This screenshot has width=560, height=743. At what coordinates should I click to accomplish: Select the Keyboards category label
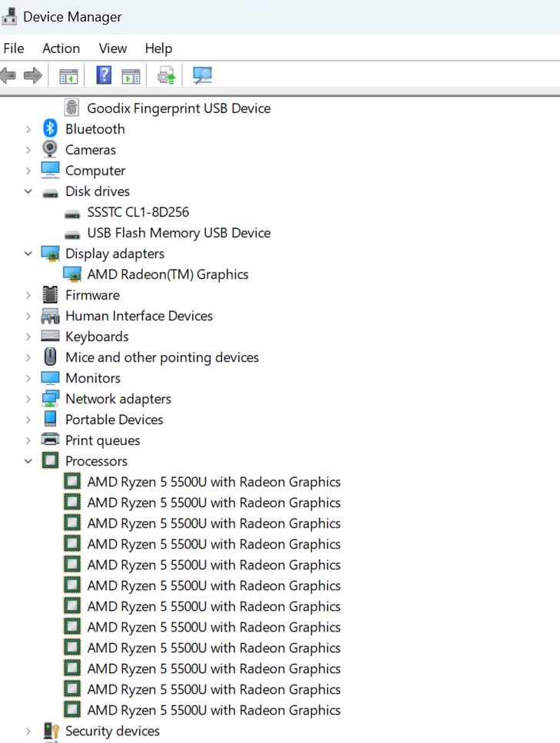pos(97,337)
